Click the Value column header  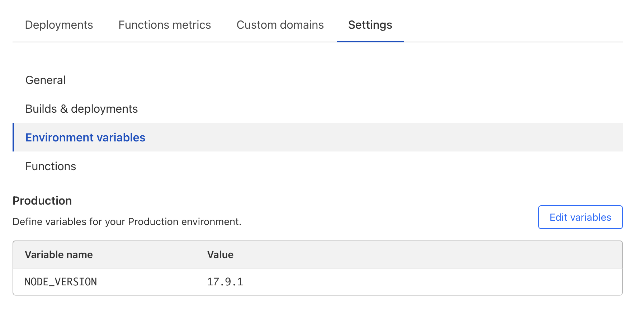click(220, 255)
